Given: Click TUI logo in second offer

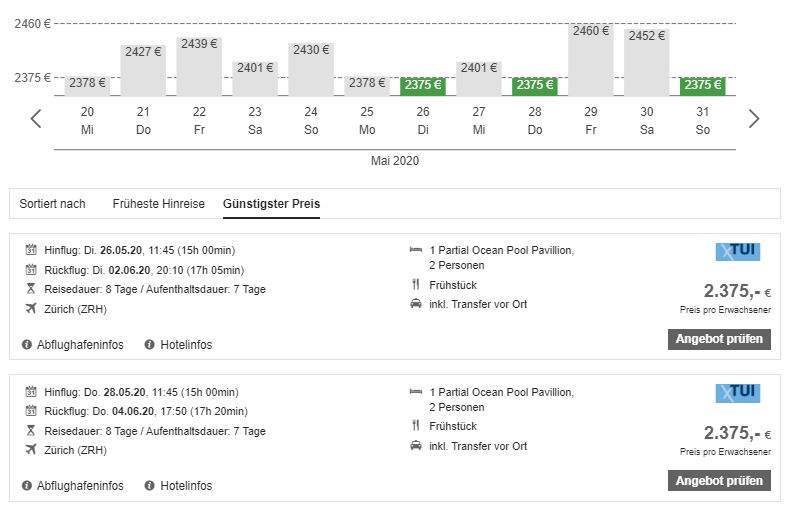Looking at the screenshot, I should click(x=738, y=393).
